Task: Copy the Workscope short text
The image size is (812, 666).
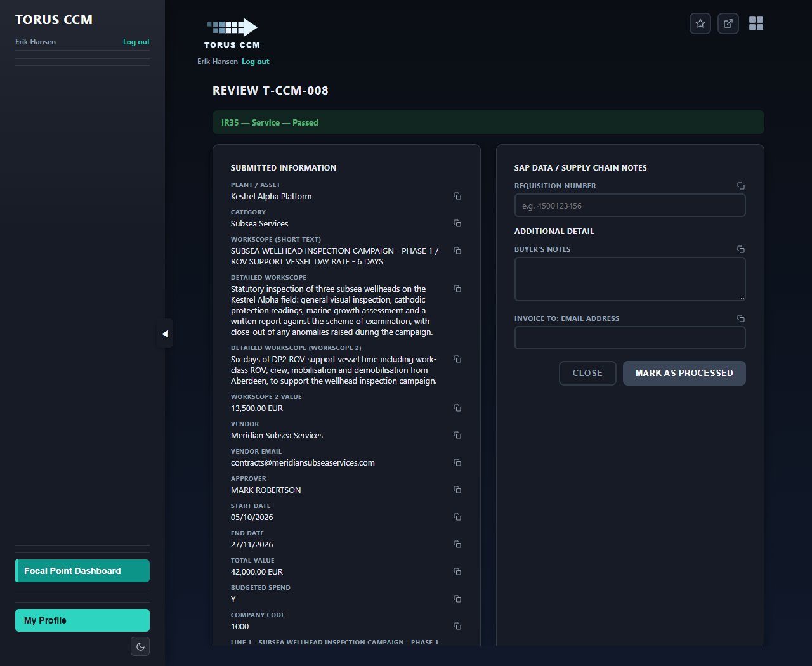Action: 457,251
